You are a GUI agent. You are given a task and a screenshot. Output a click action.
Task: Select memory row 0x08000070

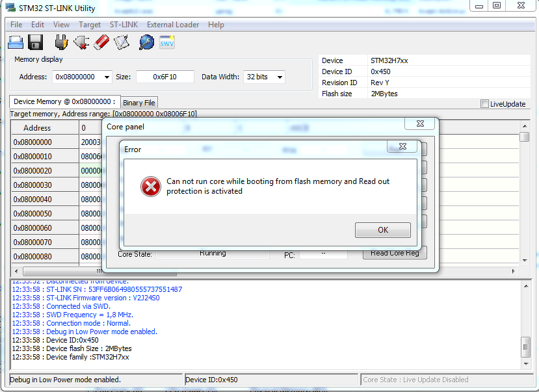point(45,242)
